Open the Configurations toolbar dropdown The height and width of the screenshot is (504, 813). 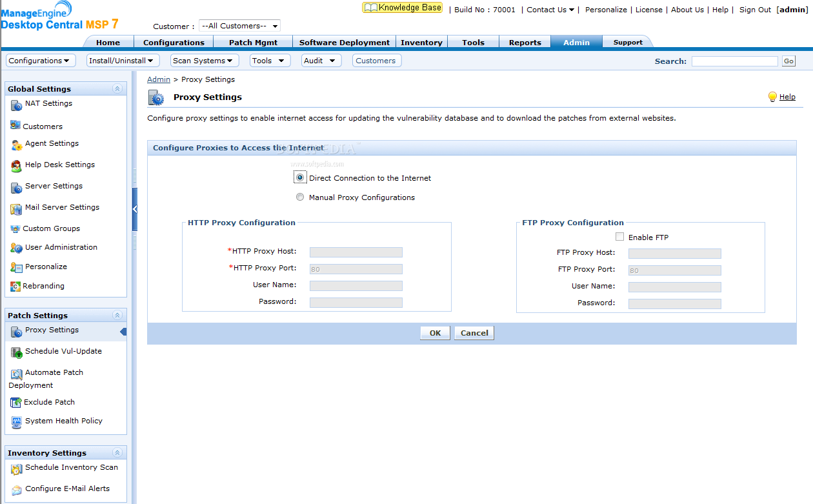[x=41, y=61]
